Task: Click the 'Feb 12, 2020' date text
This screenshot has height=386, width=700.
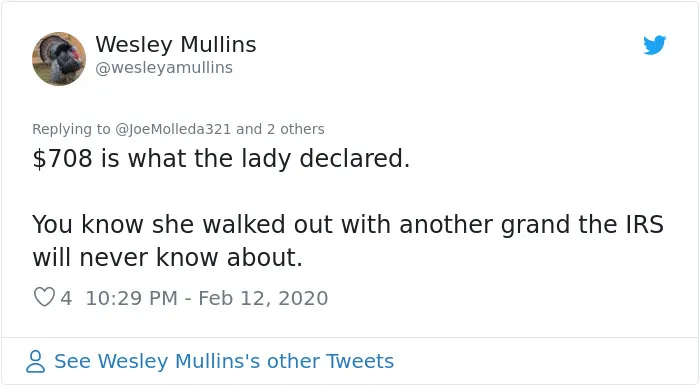Action: point(263,298)
